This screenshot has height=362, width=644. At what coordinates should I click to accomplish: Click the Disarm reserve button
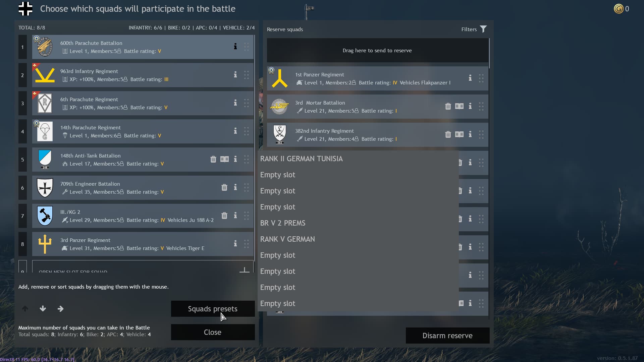[447, 336]
